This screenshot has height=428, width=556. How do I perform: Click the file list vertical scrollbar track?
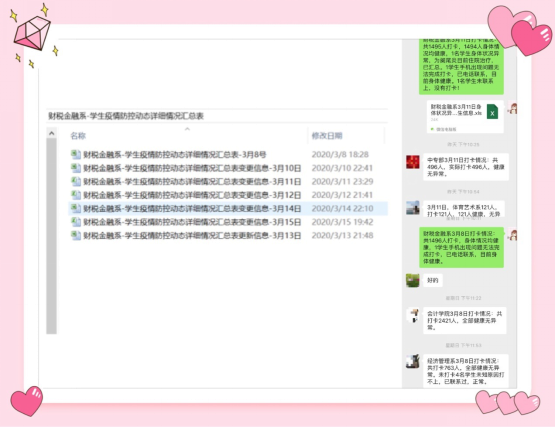(51, 236)
